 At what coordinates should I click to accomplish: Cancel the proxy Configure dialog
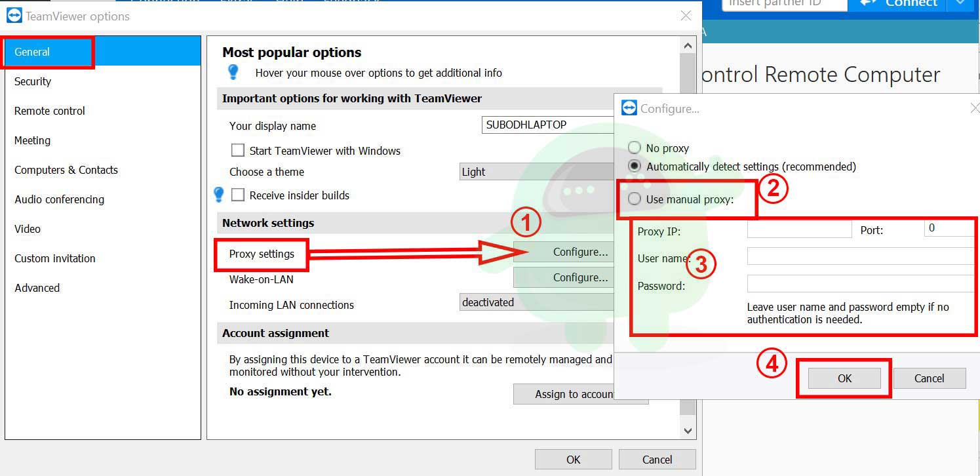(x=930, y=378)
